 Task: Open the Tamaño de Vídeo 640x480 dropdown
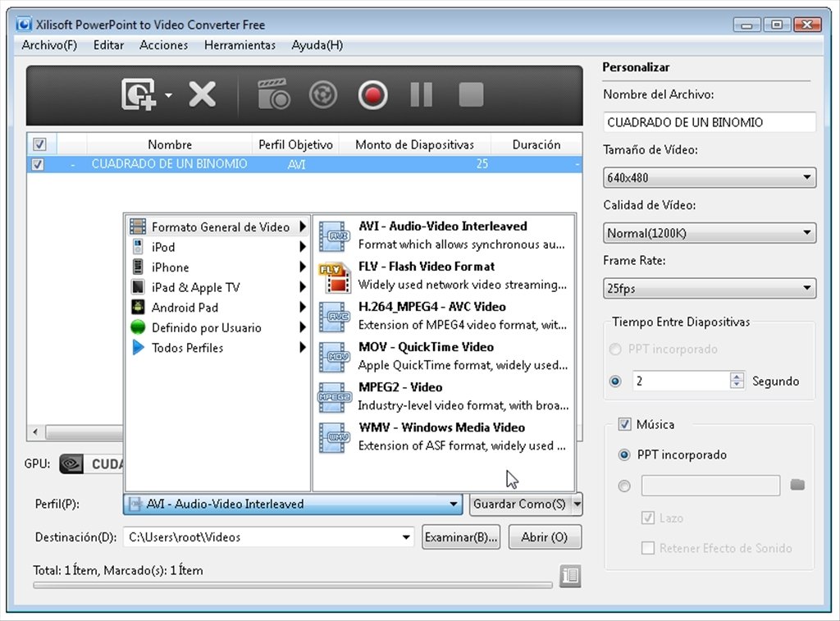click(710, 177)
